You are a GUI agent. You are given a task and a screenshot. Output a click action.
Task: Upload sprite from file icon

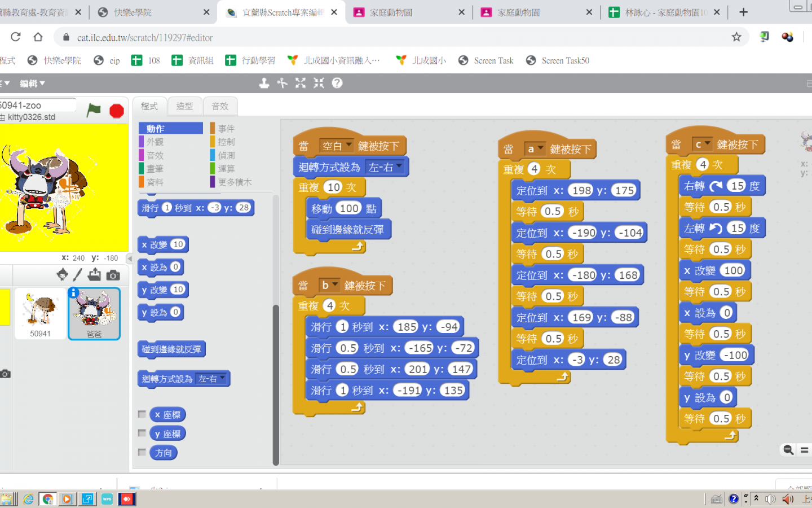95,275
